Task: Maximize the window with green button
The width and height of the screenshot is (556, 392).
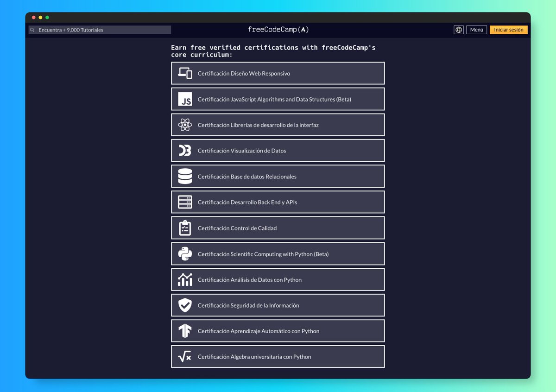Action: click(x=47, y=18)
